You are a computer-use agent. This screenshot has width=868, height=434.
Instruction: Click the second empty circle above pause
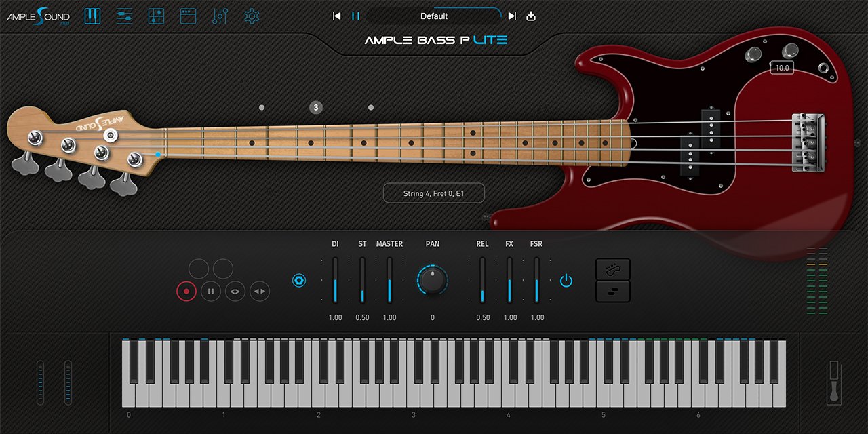click(223, 269)
